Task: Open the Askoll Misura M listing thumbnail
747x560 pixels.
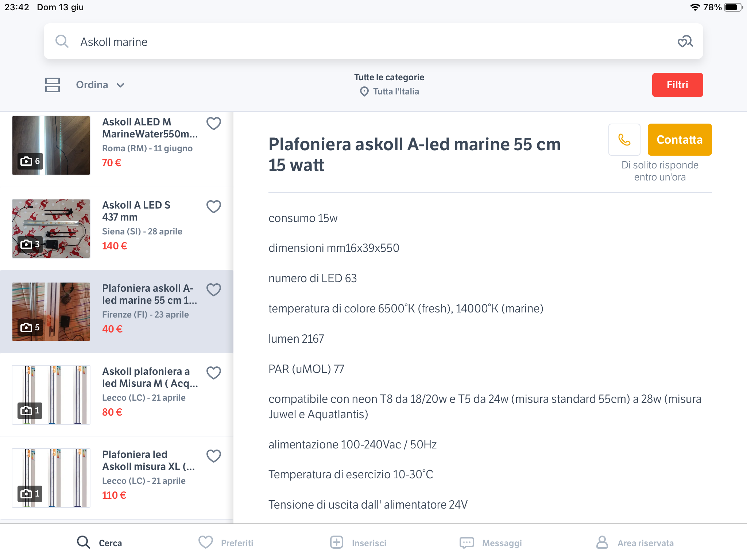Action: point(51,395)
